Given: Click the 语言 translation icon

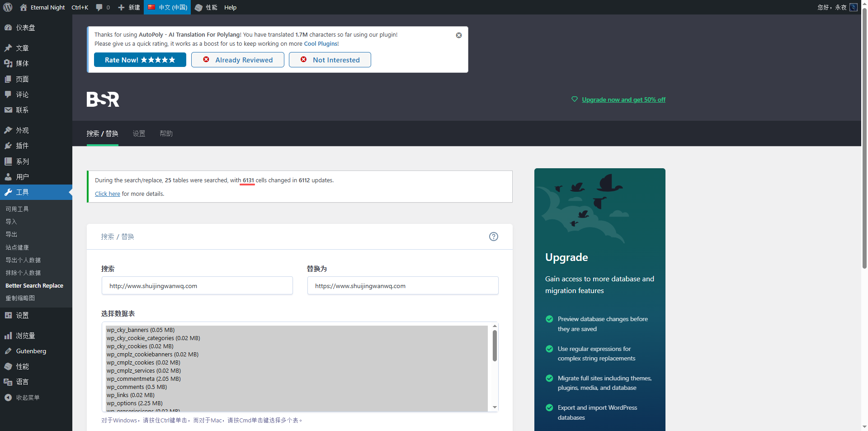Looking at the screenshot, I should click(x=8, y=382).
